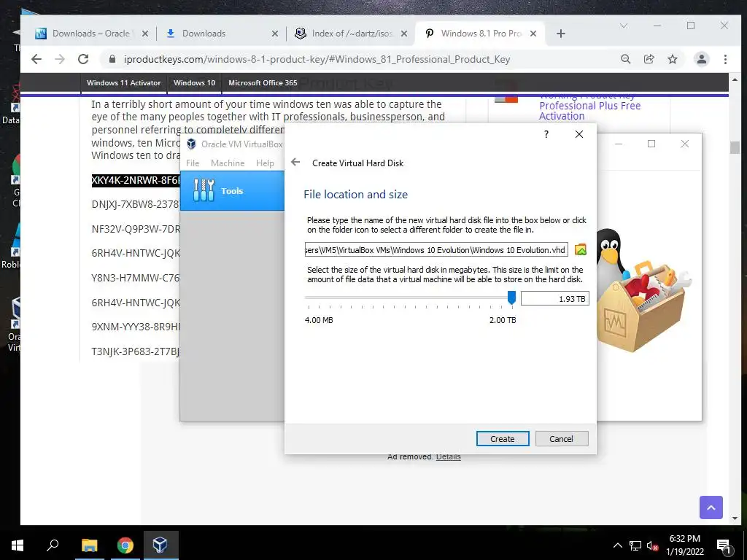The width and height of the screenshot is (747, 560).
Task: Click Chrome icon in taskbar
Action: point(125,545)
